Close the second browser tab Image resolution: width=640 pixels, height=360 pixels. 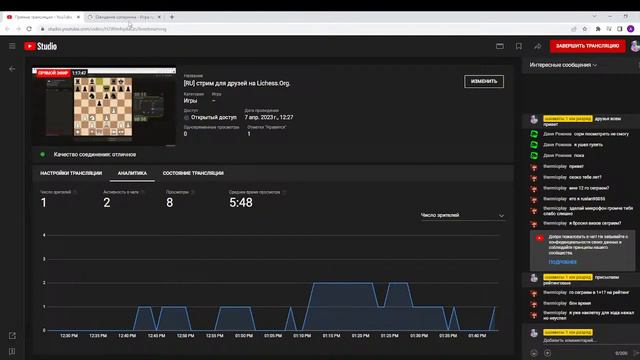[159, 17]
